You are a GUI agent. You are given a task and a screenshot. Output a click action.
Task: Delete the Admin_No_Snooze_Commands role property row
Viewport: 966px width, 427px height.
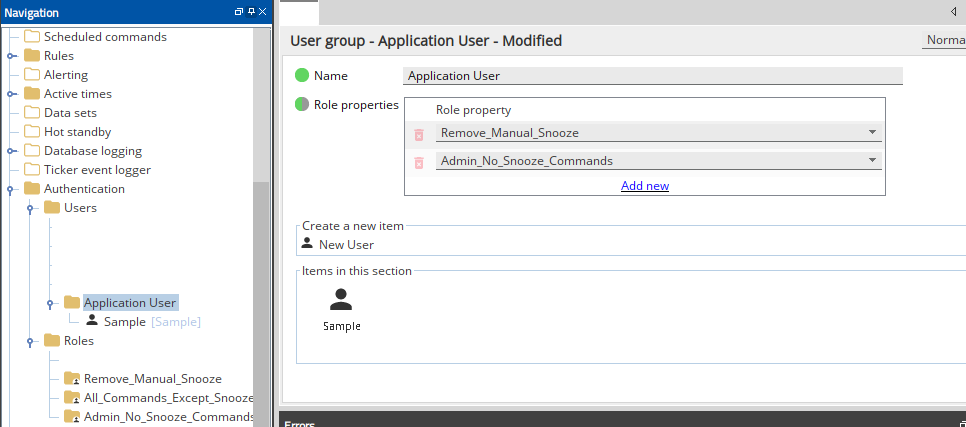coord(418,163)
